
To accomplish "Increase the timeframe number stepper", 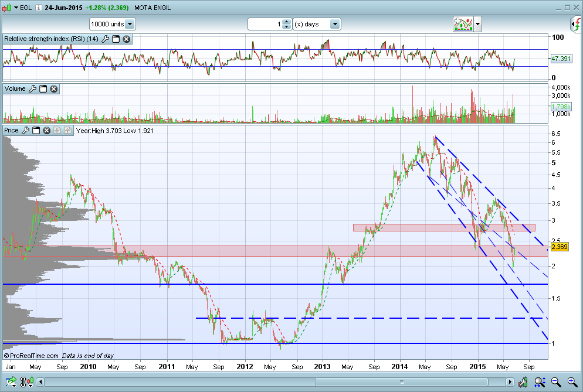I will (286, 22).
